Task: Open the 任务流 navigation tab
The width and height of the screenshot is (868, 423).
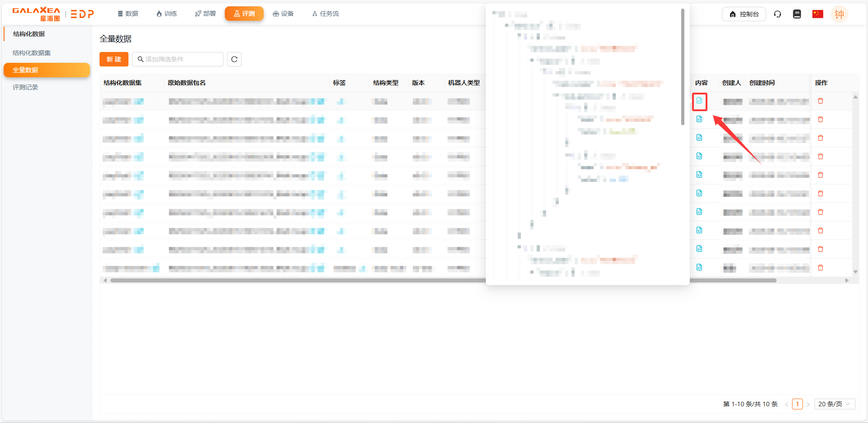Action: (x=325, y=14)
